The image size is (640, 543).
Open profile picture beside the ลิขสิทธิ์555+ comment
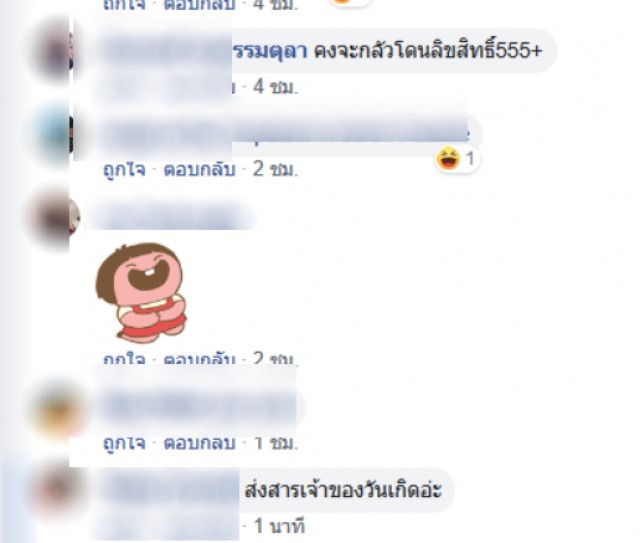[53, 51]
